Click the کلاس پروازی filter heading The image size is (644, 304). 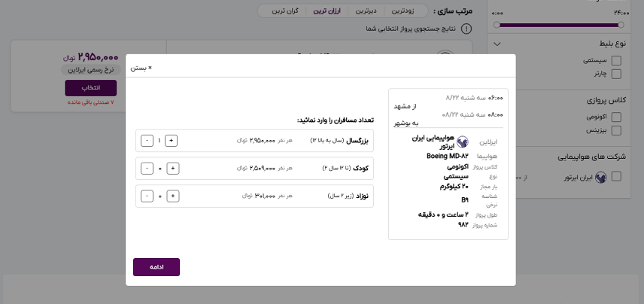(x=606, y=100)
